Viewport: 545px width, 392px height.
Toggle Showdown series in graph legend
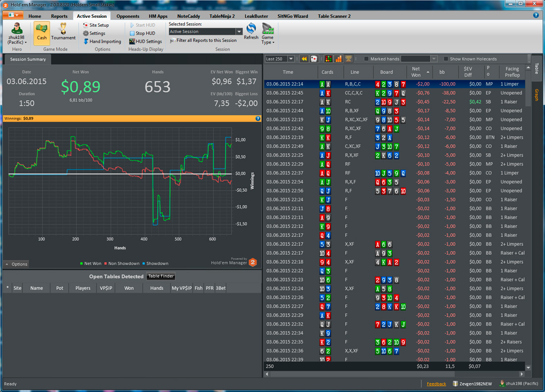[155, 264]
